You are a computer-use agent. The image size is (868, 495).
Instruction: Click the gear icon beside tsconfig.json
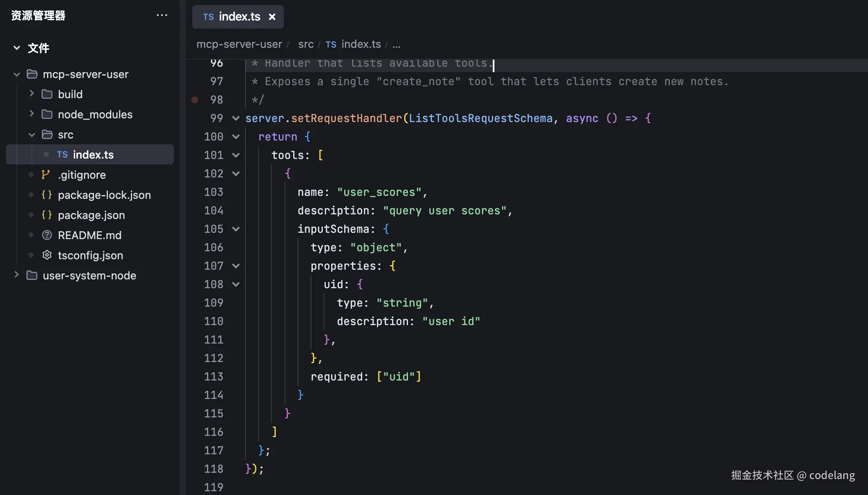[x=47, y=255]
